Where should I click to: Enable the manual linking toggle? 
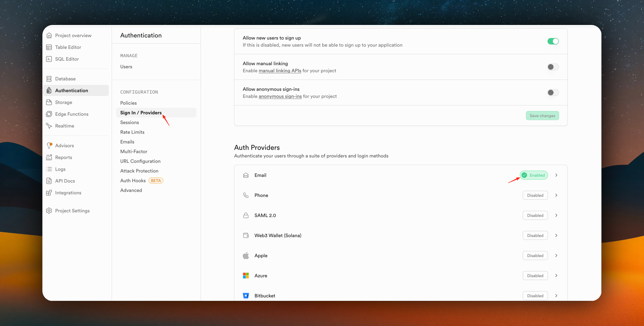[553, 67]
